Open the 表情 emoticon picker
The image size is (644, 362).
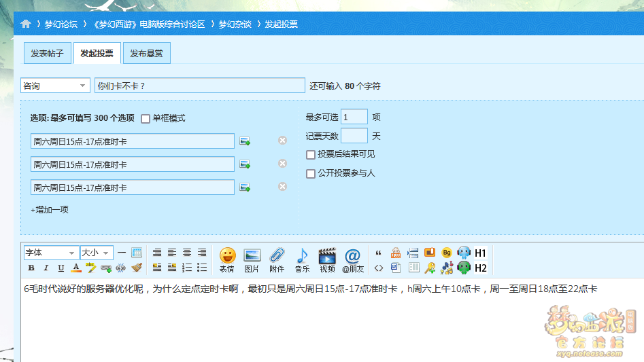227,260
